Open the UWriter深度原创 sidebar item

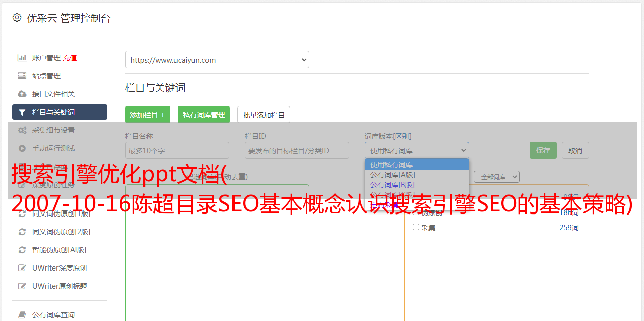pos(60,268)
